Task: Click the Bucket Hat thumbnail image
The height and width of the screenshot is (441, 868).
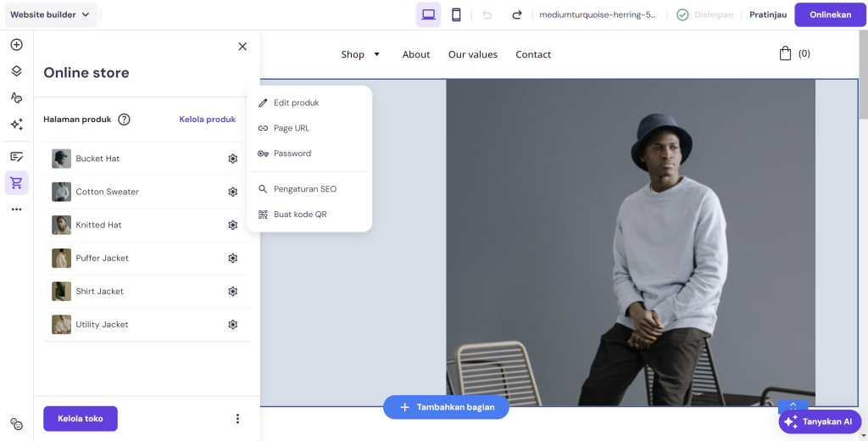Action: (61, 159)
